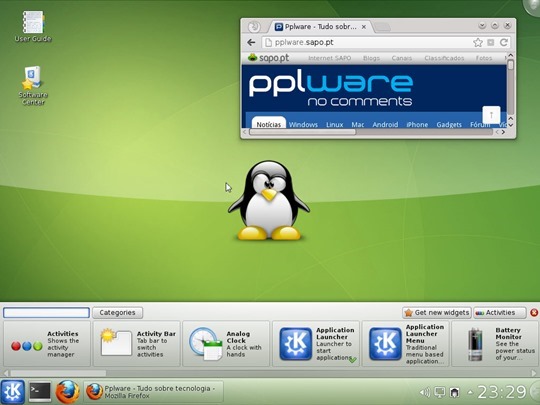
Task: Select the iPhone site menu item
Action: [x=417, y=124]
